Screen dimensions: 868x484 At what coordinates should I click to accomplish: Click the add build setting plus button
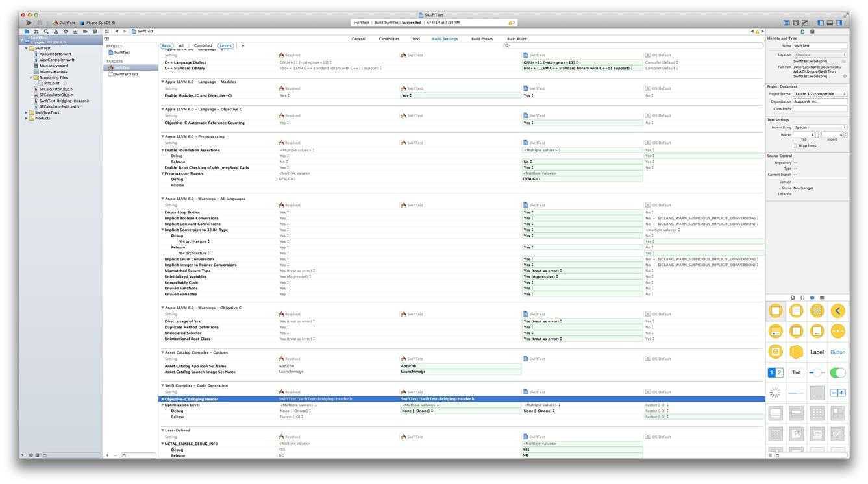(243, 45)
